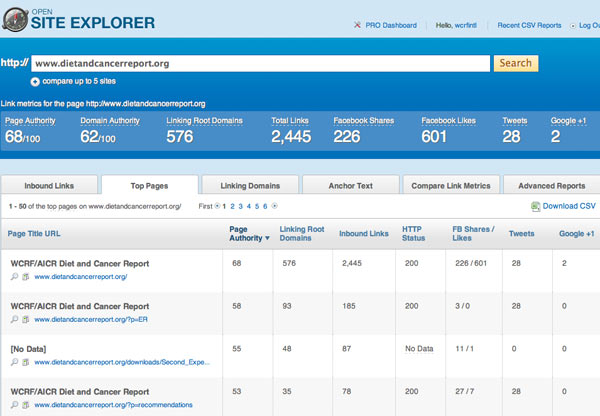Click Linking Root Domains summary label
This screenshot has width=600, height=416.
[204, 121]
